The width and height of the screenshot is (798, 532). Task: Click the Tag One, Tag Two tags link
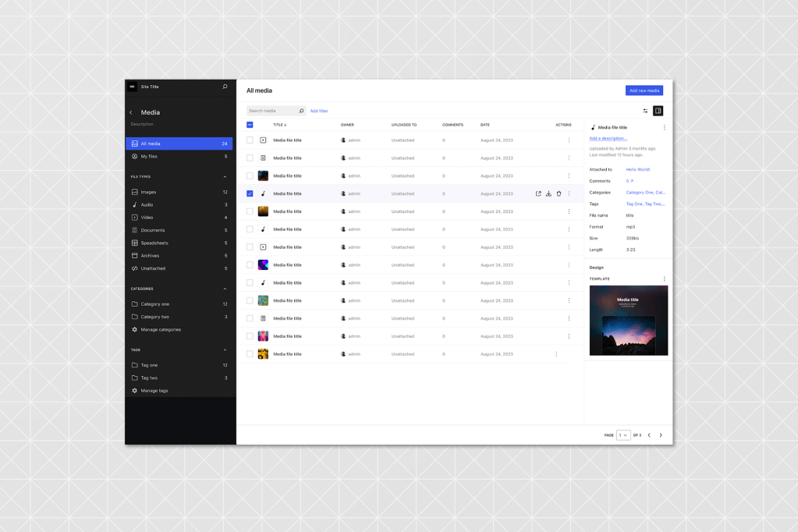coord(645,204)
